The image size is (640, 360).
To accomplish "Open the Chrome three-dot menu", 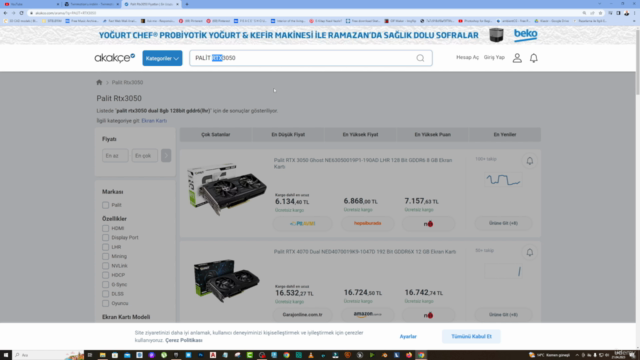I will tap(634, 13).
